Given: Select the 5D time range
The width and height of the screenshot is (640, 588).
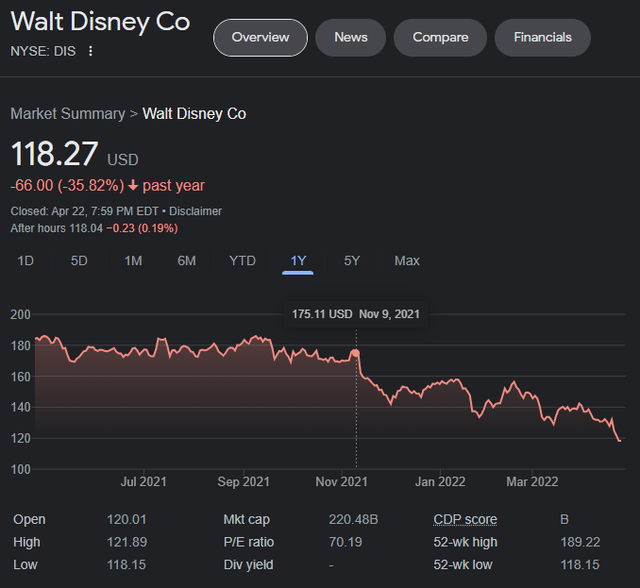Looking at the screenshot, I should pyautogui.click(x=79, y=260).
